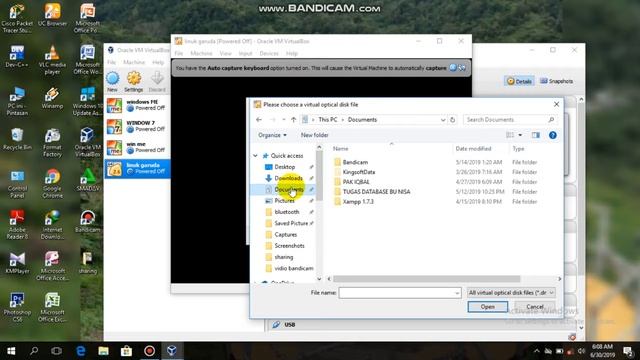Image resolution: width=640 pixels, height=360 pixels.
Task: Open Organize dropdown menu
Action: point(272,135)
